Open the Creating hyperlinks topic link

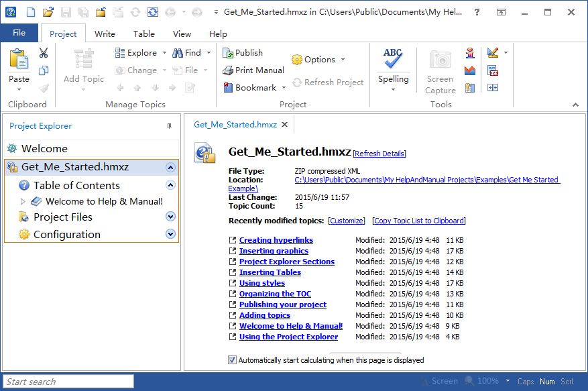[276, 240]
